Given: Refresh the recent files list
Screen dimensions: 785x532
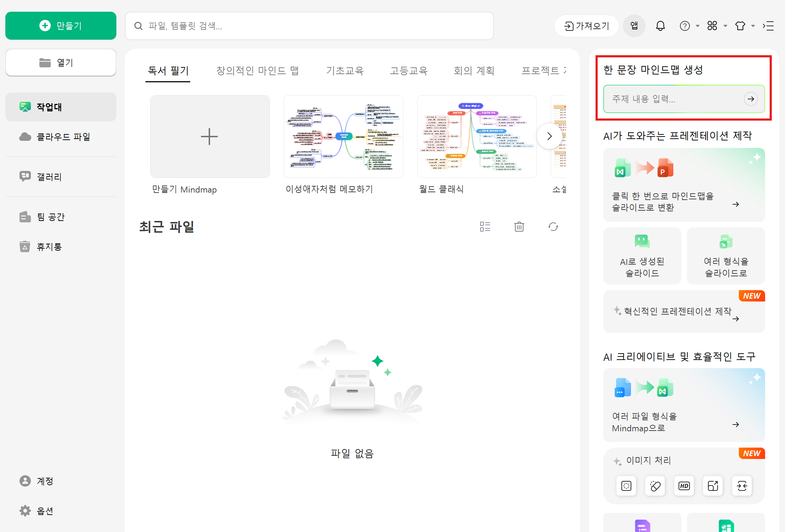Looking at the screenshot, I should pos(553,227).
